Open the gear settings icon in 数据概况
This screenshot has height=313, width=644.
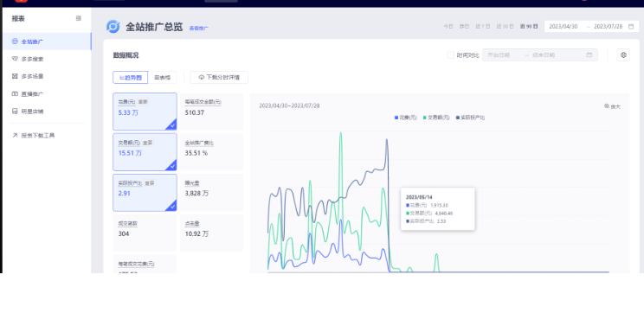(x=623, y=55)
